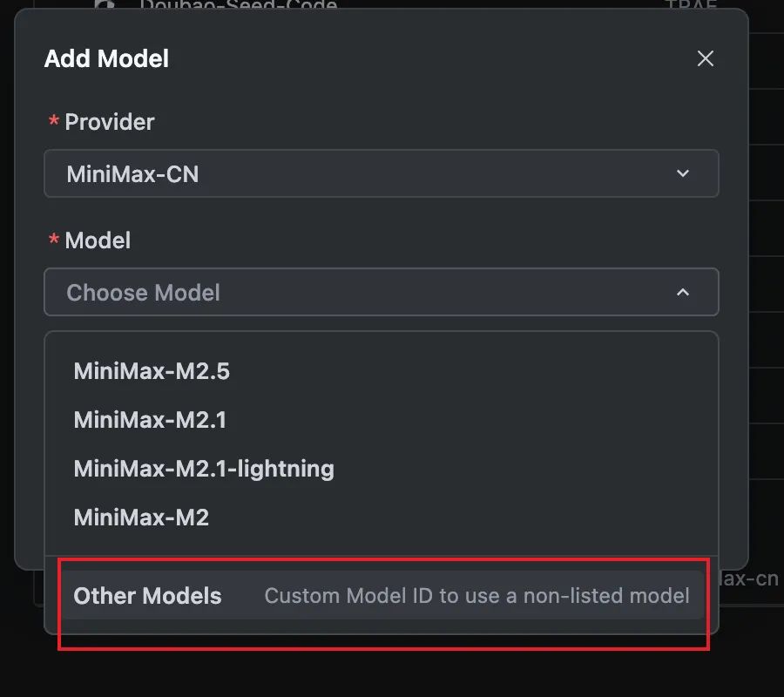Click the Add Model dialog title
The height and width of the screenshot is (697, 784).
point(106,58)
